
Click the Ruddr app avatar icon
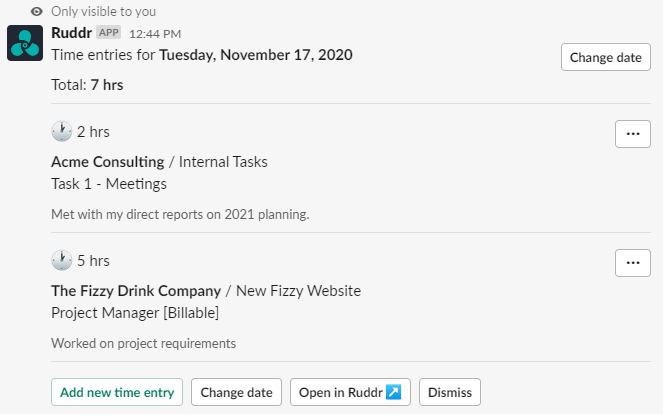25,43
